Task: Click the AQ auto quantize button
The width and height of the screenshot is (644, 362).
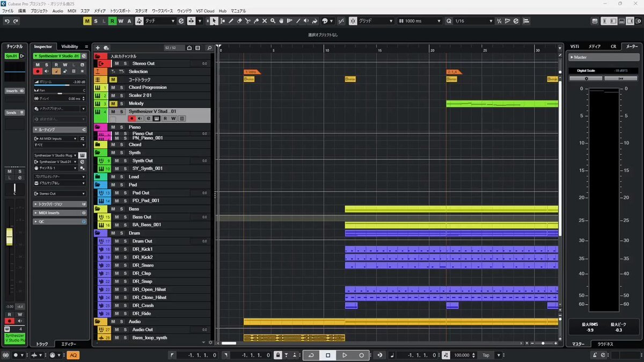Action: pos(73,355)
